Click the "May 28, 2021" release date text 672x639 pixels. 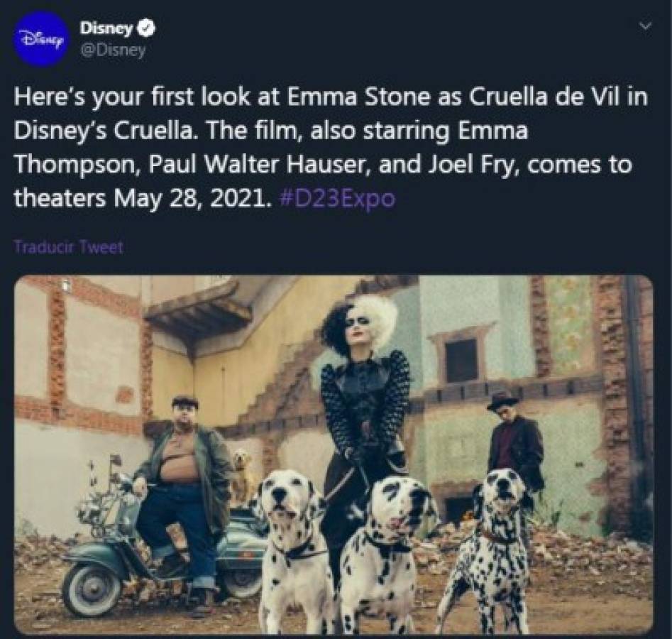[x=192, y=197]
